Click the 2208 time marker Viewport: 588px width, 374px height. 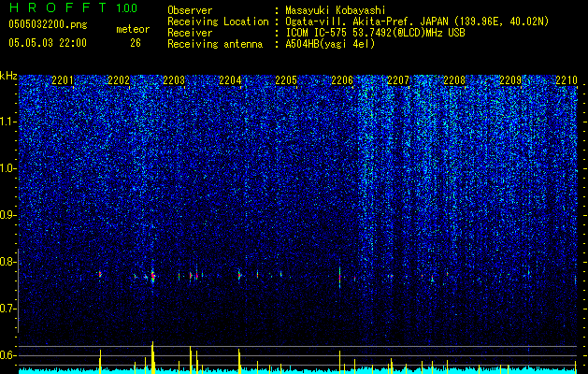pyautogui.click(x=454, y=79)
